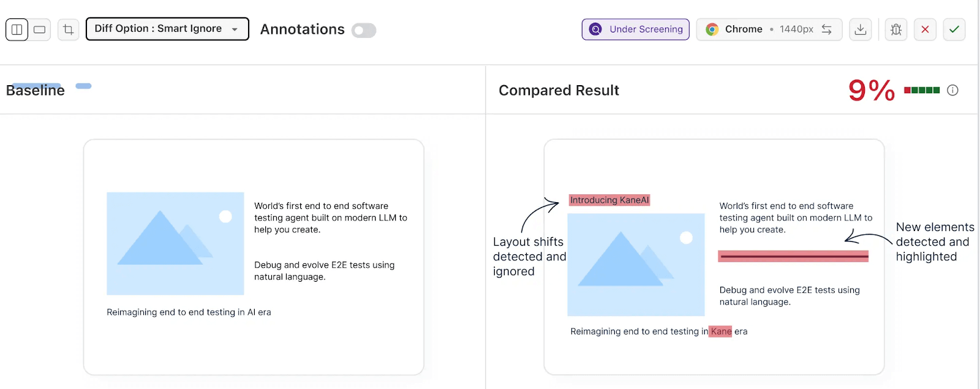Reject the comparison with the red X
This screenshot has width=980, height=389.
[925, 29]
